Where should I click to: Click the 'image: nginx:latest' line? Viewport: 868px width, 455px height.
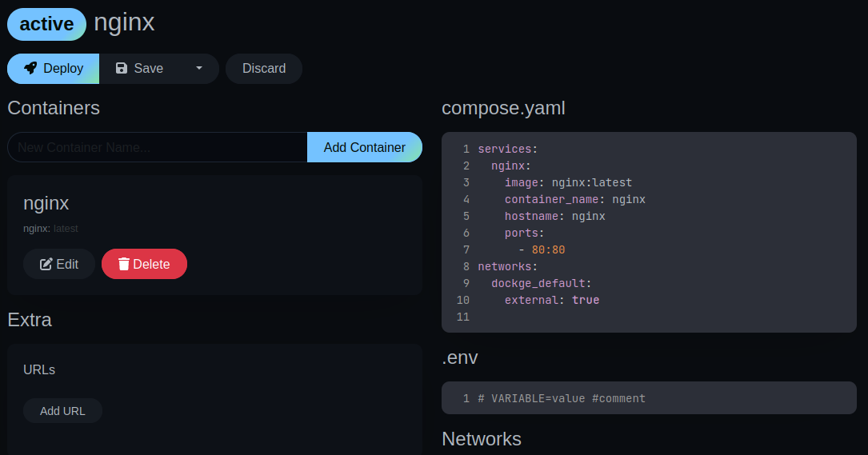pyautogui.click(x=568, y=182)
